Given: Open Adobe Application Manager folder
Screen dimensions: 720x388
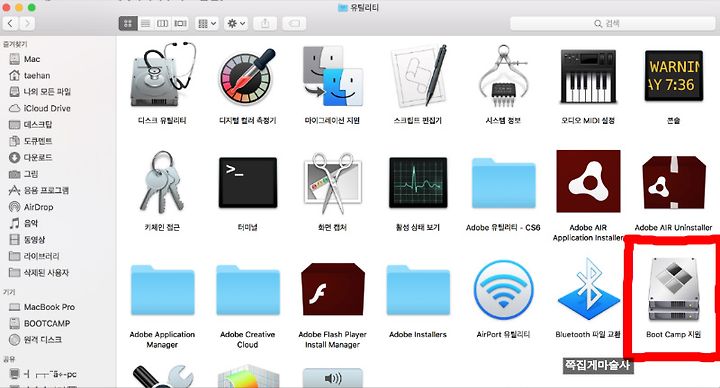Looking at the screenshot, I should [163, 290].
